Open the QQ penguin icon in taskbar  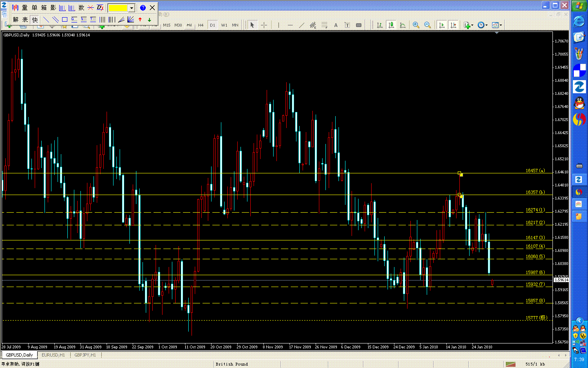(x=579, y=103)
